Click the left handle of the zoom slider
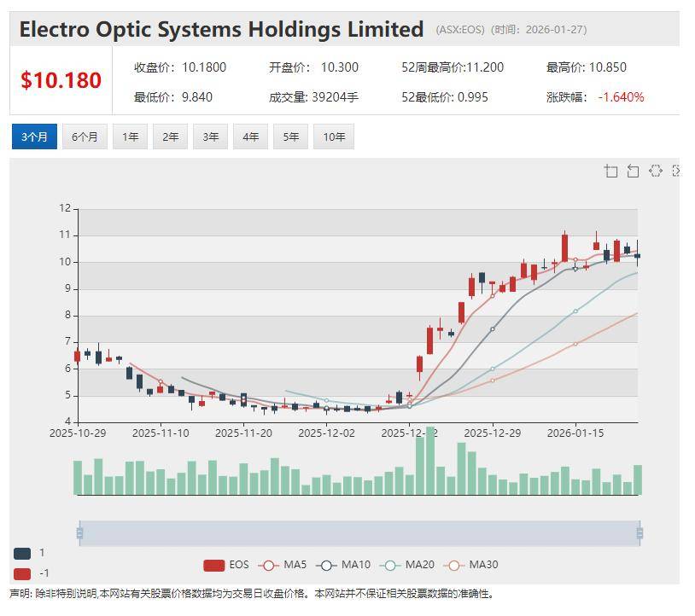 point(79,534)
